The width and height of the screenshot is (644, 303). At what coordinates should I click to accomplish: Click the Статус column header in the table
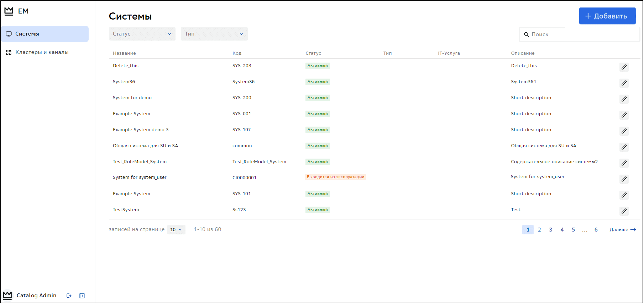(x=313, y=53)
